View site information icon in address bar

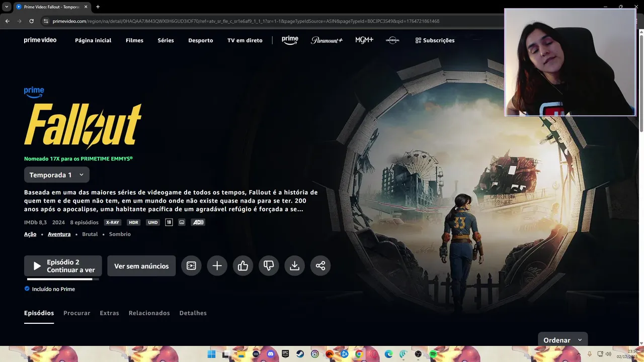pos(46,21)
